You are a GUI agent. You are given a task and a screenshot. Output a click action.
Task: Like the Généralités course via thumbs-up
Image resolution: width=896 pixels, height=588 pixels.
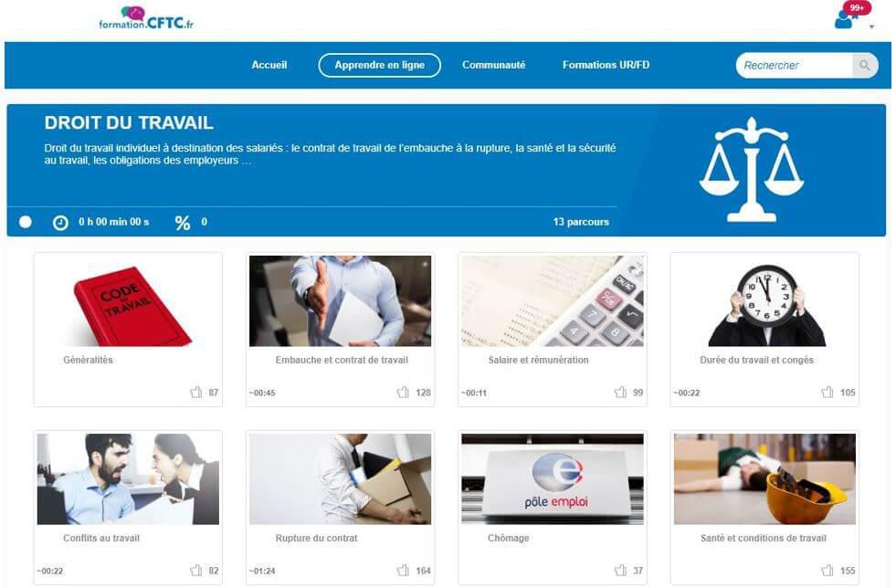(195, 392)
